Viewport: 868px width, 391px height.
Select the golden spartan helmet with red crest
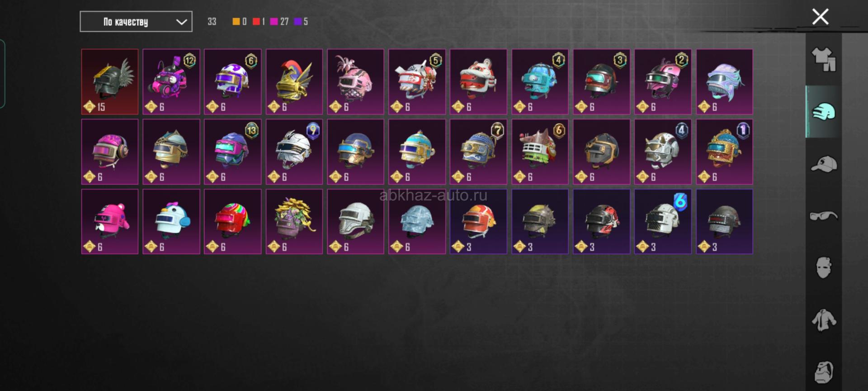(x=294, y=81)
